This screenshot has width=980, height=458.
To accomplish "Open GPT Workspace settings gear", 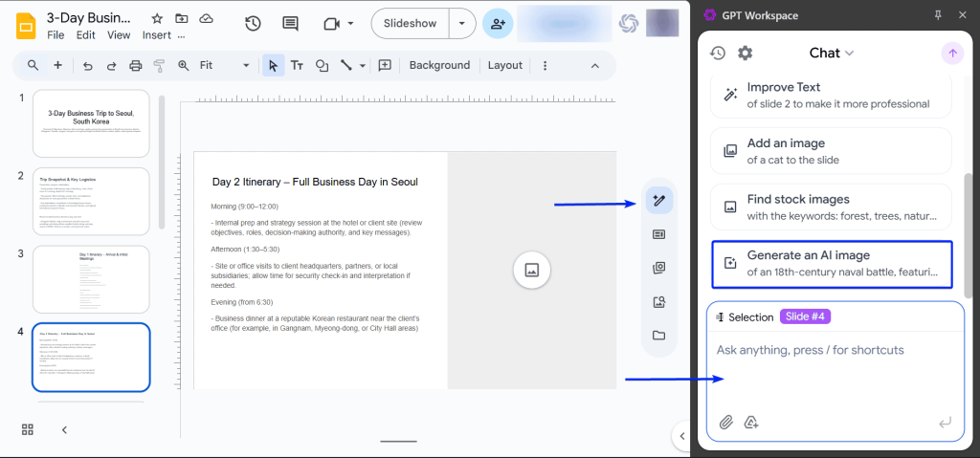I will [x=746, y=54].
